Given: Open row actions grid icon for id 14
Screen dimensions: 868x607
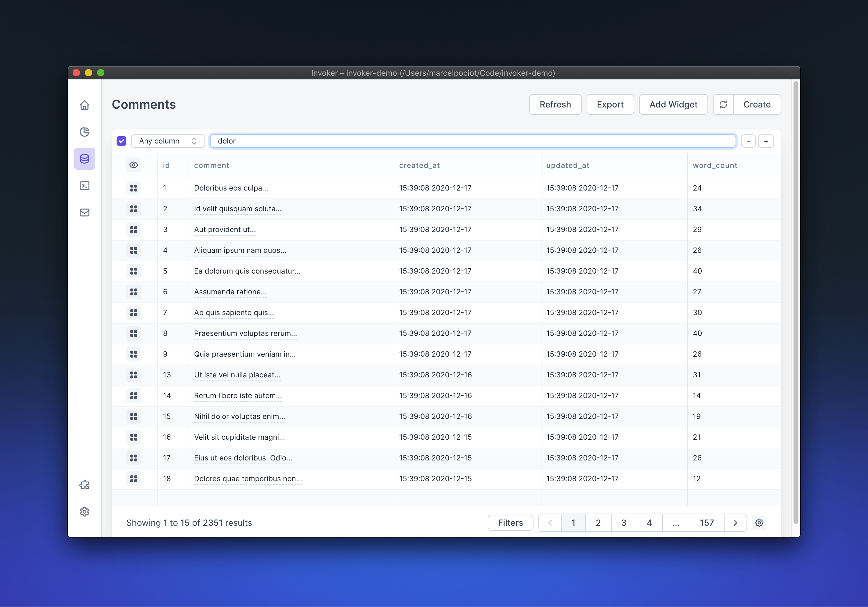Looking at the screenshot, I should tap(133, 396).
